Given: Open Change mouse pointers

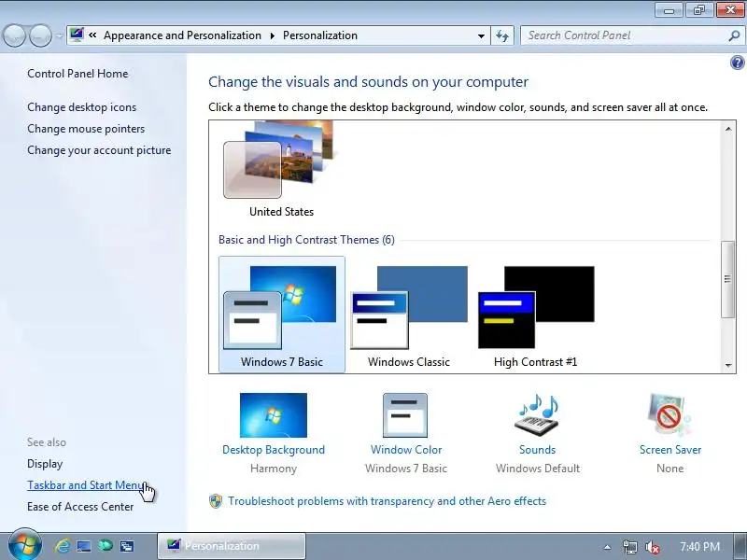Looking at the screenshot, I should point(86,129).
